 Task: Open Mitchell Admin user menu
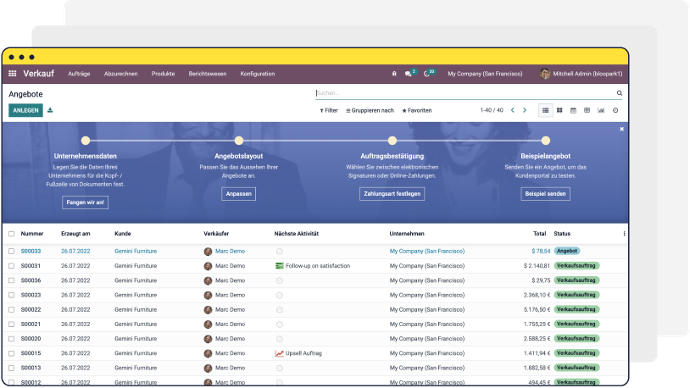[581, 74]
